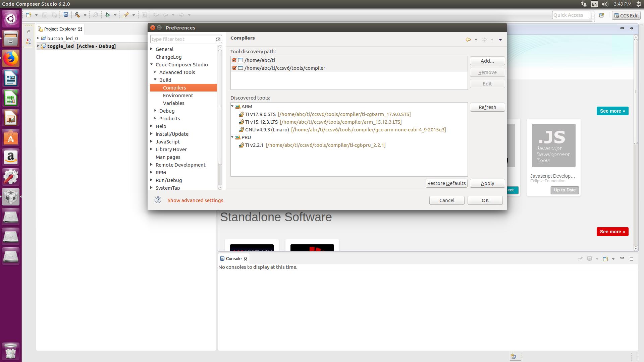Select the Environment preferences page
Viewport: 644px width, 362px height.
click(x=178, y=96)
